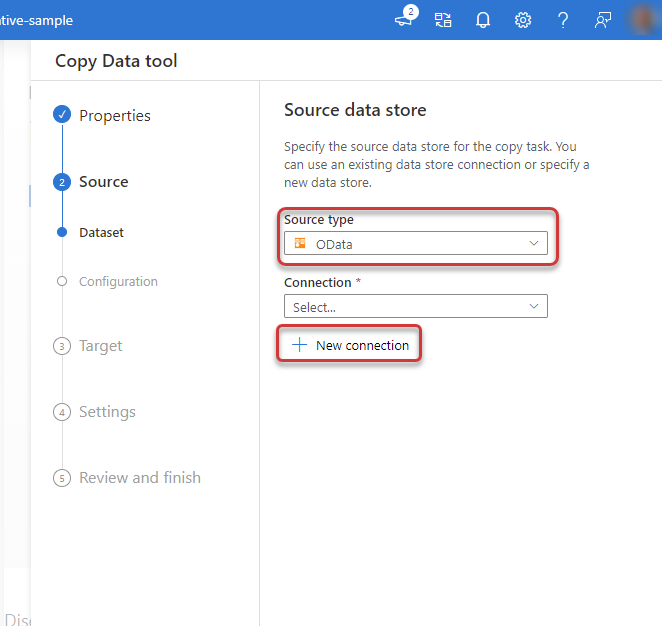Go to the Settings step
This screenshot has width=662, height=626.
[107, 412]
